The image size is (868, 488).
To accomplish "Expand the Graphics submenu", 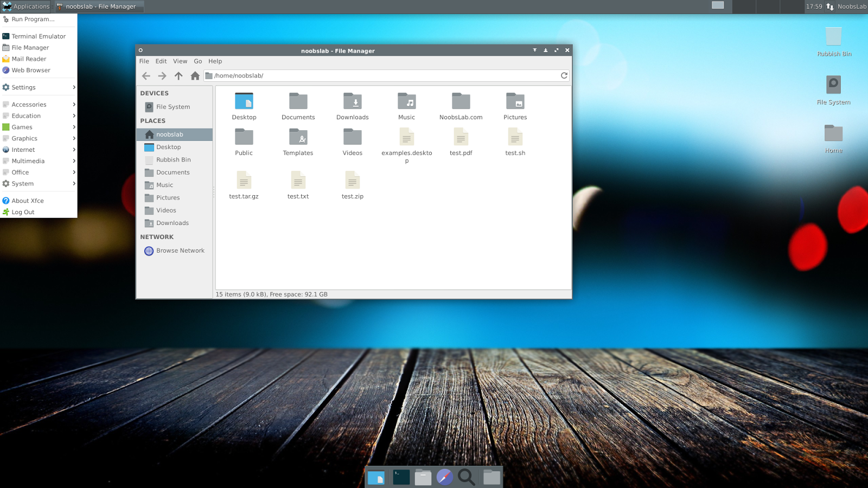I will point(39,139).
